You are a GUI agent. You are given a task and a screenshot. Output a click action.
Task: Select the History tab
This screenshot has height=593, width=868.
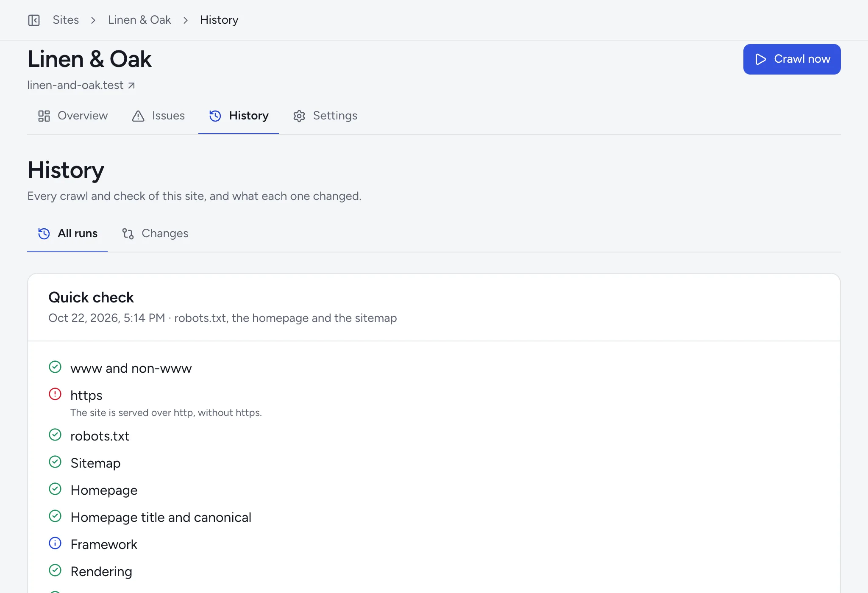pos(239,116)
